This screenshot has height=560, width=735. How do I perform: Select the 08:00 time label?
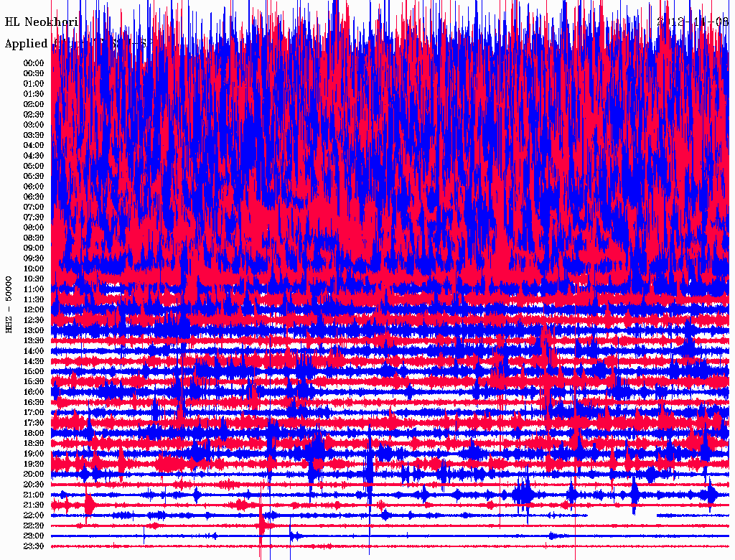(34, 228)
